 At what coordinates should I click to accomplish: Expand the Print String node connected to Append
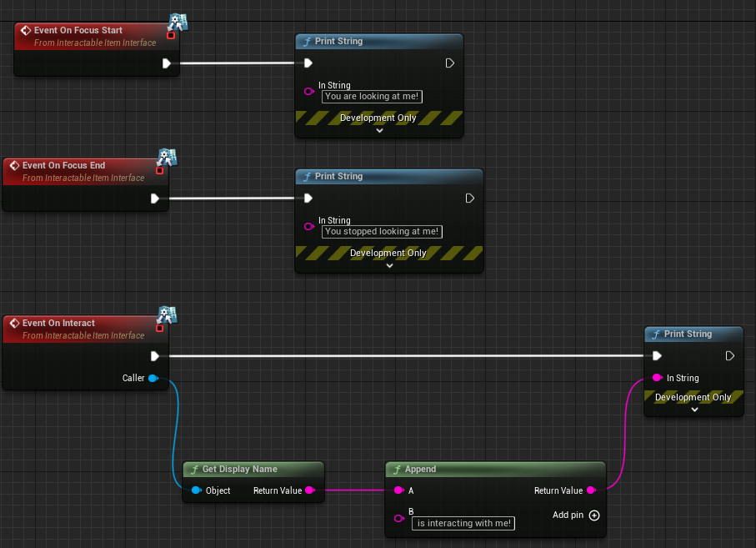693,410
